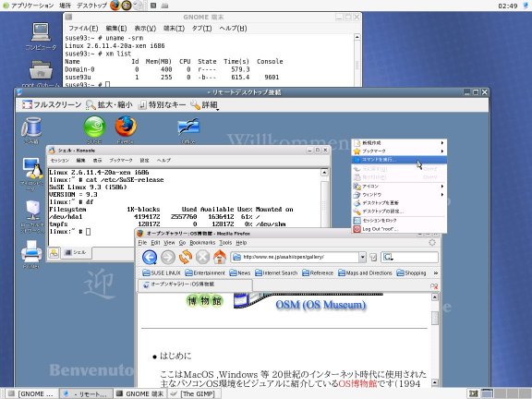Open the Shopping bookmark folder
Screen dimensions: 532x399
click(x=412, y=272)
